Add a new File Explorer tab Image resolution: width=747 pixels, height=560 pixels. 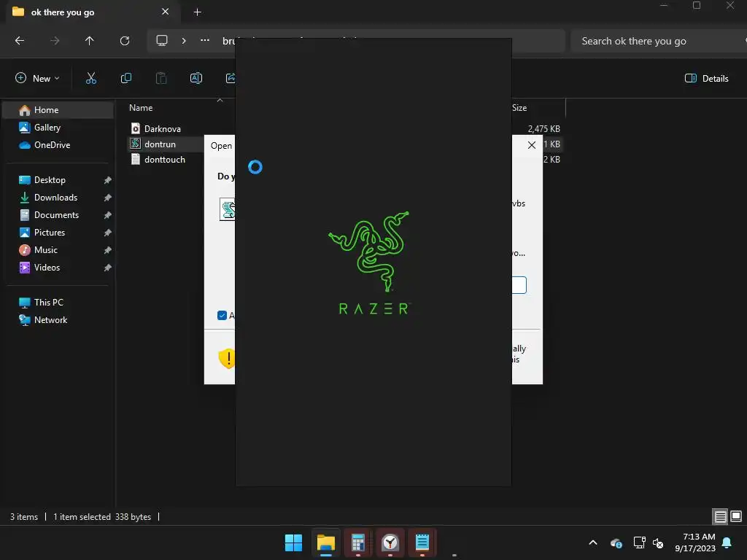(197, 12)
